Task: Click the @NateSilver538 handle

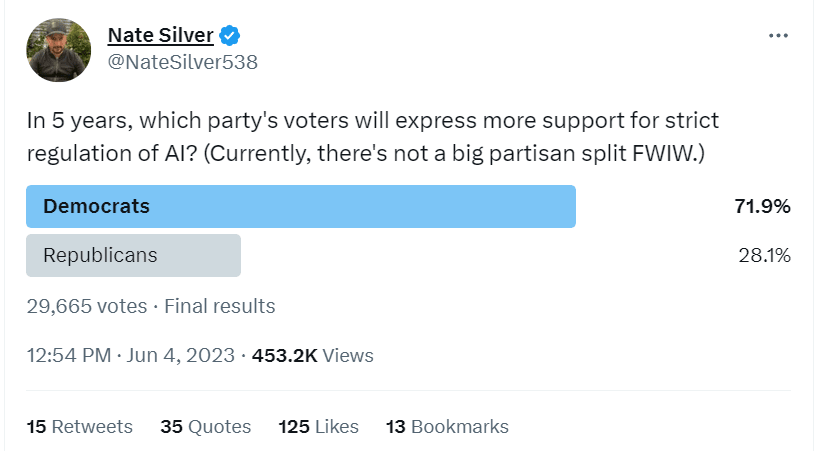Action: pos(182,62)
